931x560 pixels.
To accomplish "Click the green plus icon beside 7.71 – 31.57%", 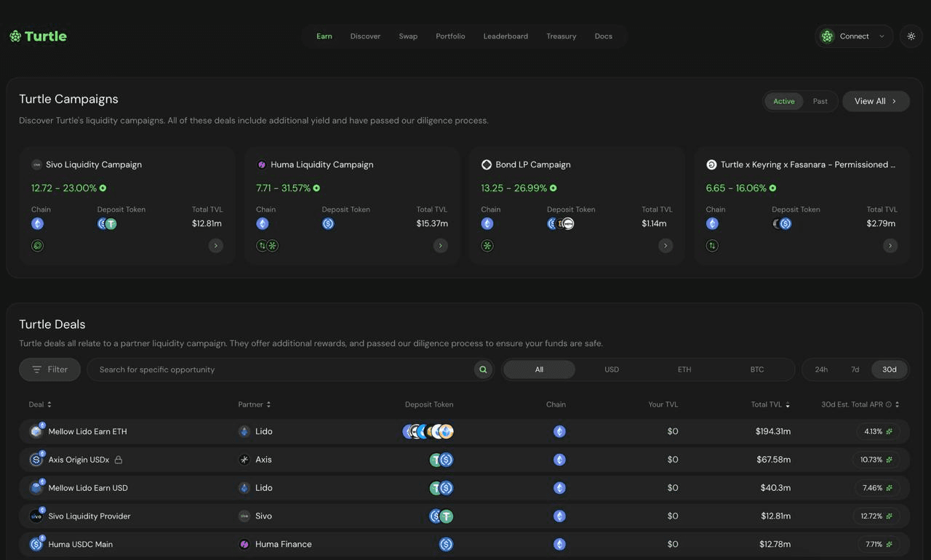I will point(316,188).
